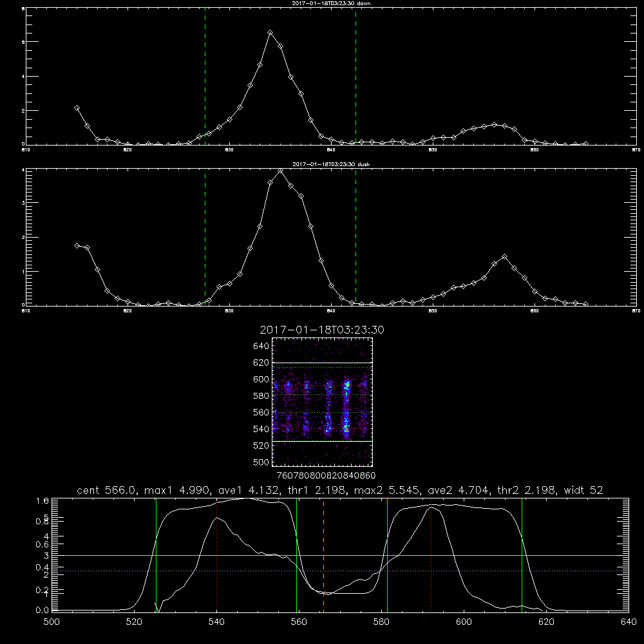The width and height of the screenshot is (644, 644).
Task: Click the '2017-01-18T03:23:30 dawn' plot title
Action: click(x=331, y=3)
